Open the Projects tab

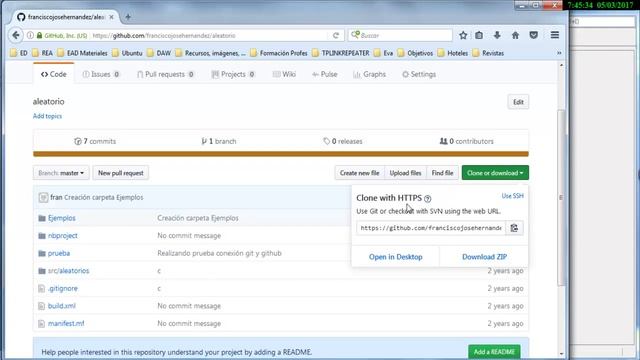click(233, 74)
